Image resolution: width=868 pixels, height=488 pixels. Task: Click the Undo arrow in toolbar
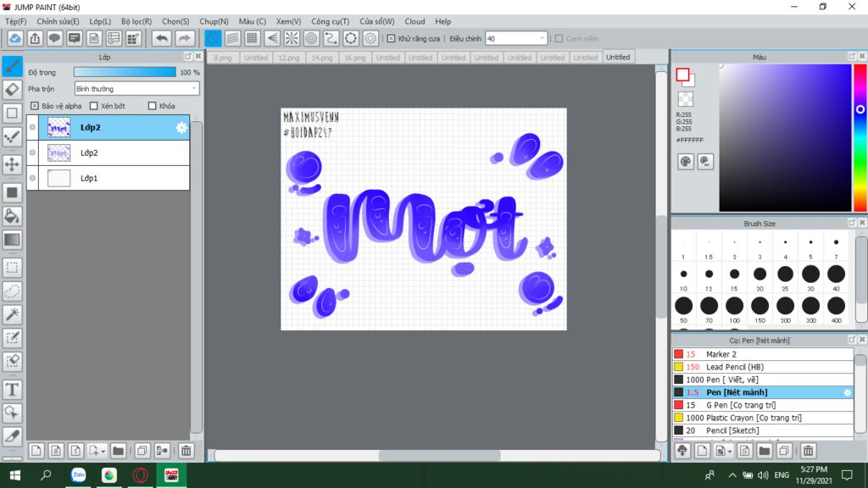pyautogui.click(x=162, y=38)
